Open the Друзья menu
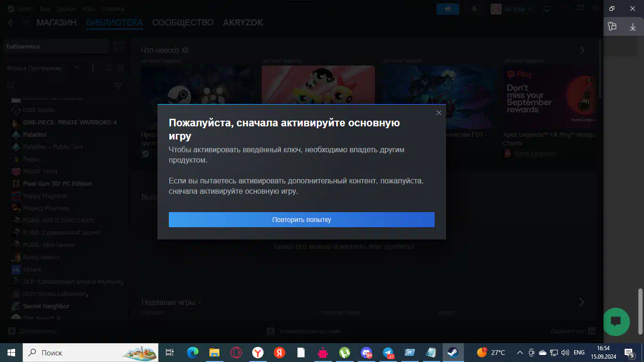The height and width of the screenshot is (362, 644). click(x=66, y=9)
